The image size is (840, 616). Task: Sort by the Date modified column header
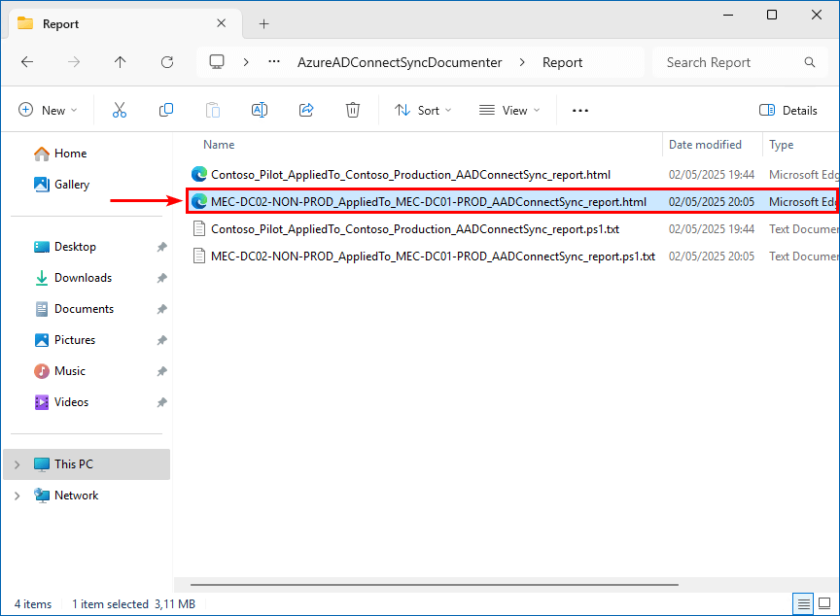[x=705, y=145]
